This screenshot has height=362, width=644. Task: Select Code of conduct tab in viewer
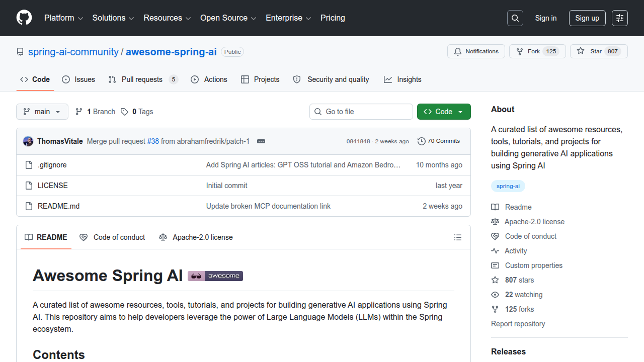[112, 237]
